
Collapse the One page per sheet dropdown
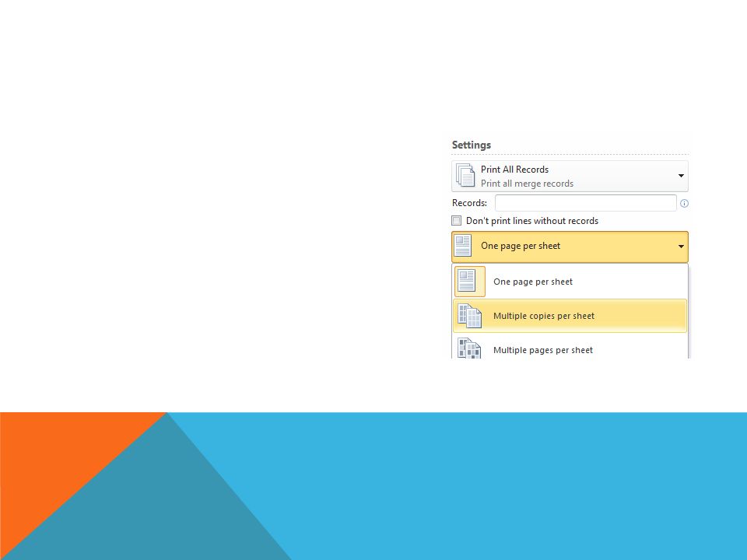(x=570, y=247)
